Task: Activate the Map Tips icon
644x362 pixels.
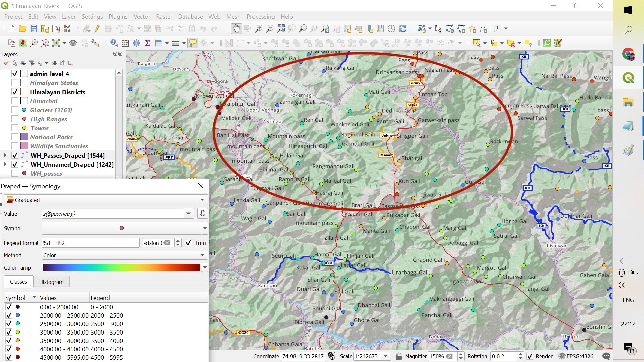Action: 193,43
